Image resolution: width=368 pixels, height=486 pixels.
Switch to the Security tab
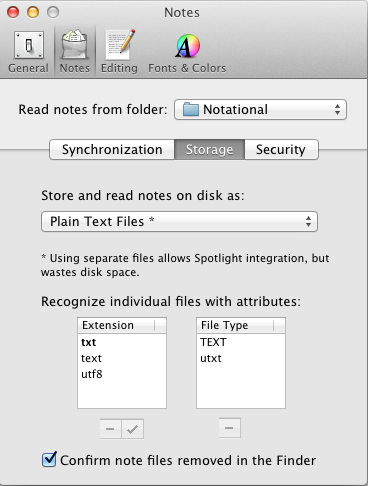pos(281,150)
